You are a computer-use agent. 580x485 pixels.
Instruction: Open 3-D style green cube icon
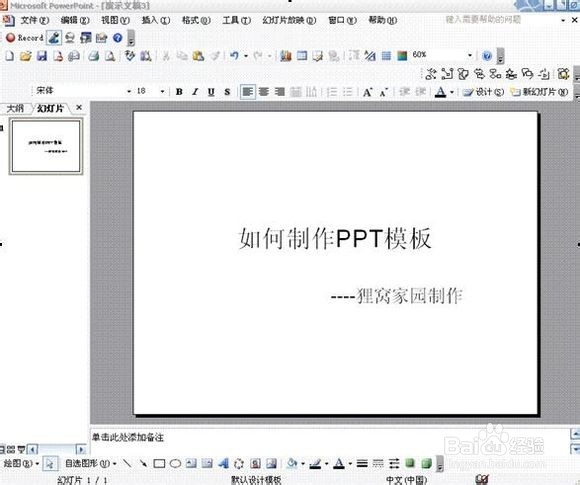[x=426, y=463]
